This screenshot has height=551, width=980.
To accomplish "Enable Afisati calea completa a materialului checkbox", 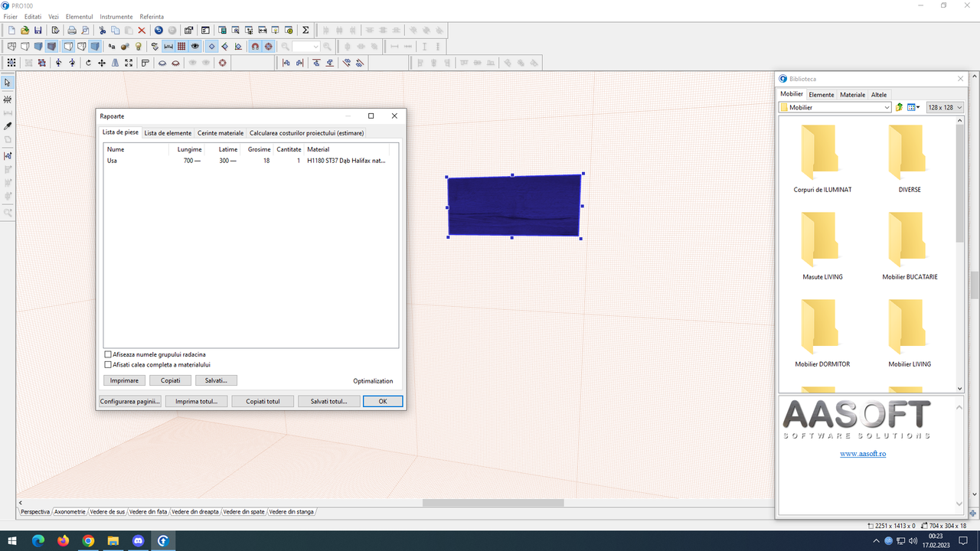I will pyautogui.click(x=108, y=365).
